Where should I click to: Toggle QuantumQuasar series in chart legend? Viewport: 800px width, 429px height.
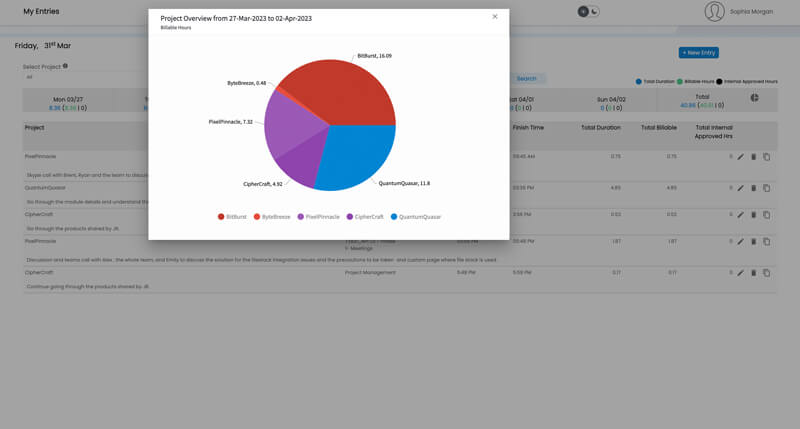(417, 216)
